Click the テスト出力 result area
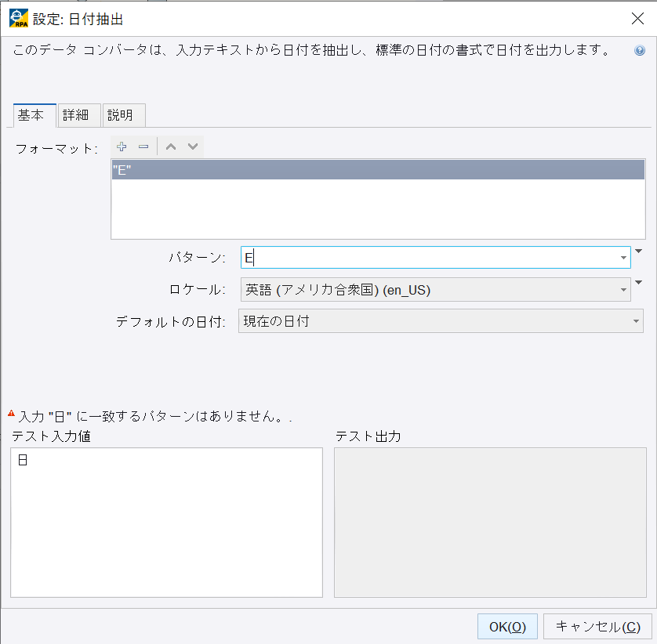The height and width of the screenshot is (644, 657). click(x=490, y=523)
